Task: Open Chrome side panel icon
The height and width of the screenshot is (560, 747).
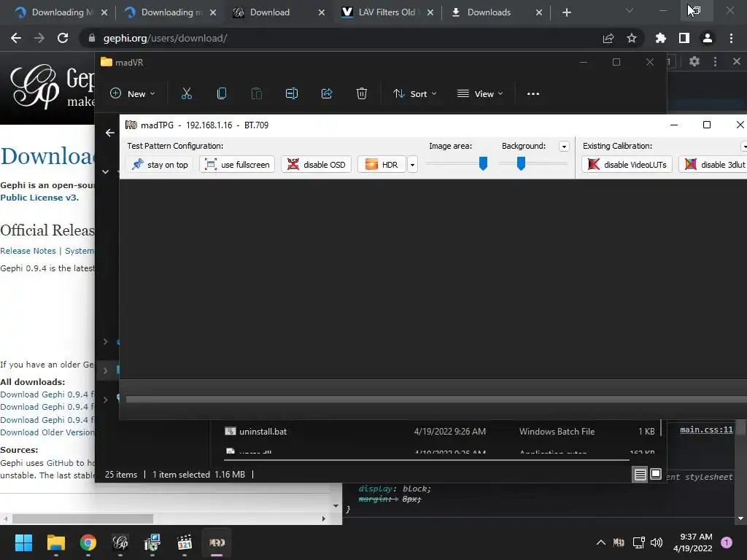Action: click(684, 38)
